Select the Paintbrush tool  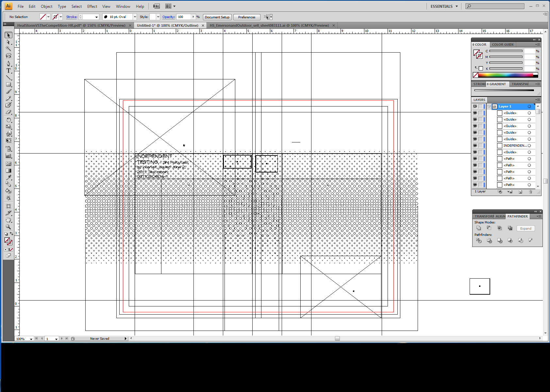click(8, 91)
